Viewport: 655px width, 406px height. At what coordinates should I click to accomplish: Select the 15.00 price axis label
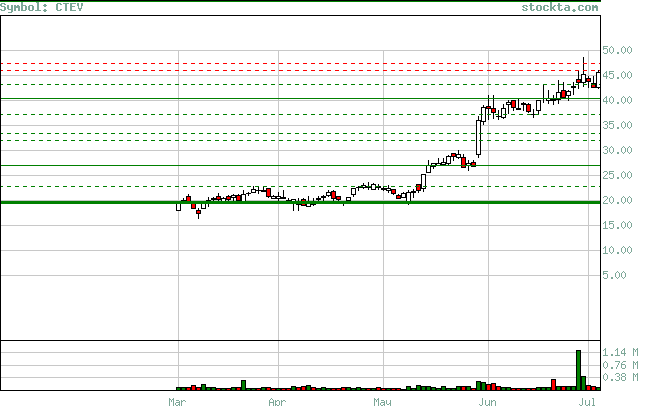click(617, 226)
